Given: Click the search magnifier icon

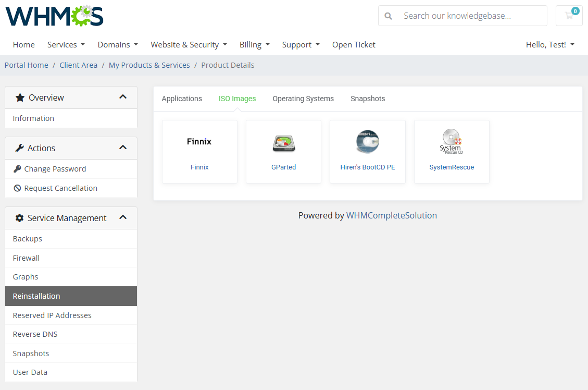Looking at the screenshot, I should tap(388, 16).
